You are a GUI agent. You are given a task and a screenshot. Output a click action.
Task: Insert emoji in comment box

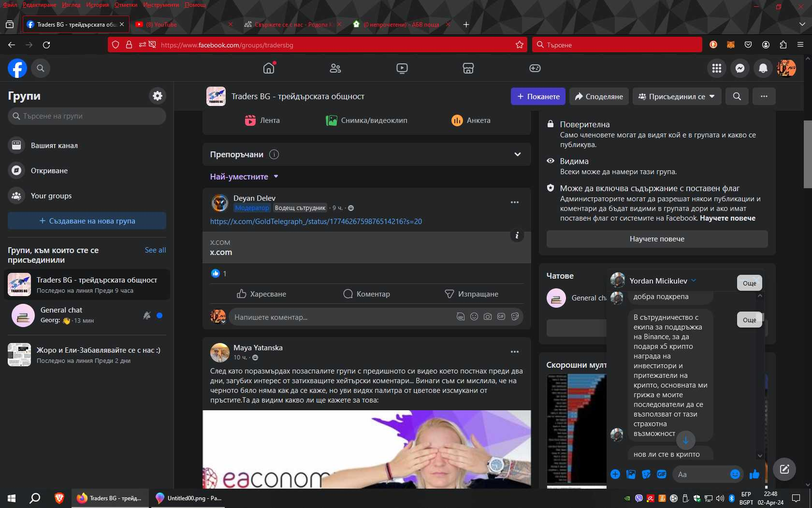474,316
